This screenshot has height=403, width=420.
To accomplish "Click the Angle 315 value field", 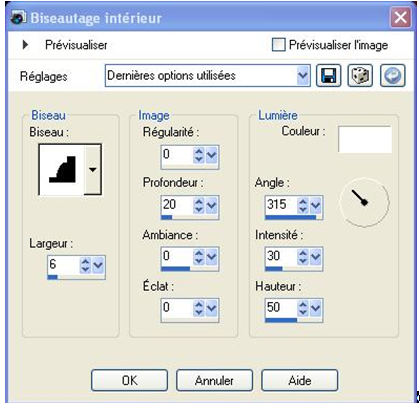I will coord(281,204).
